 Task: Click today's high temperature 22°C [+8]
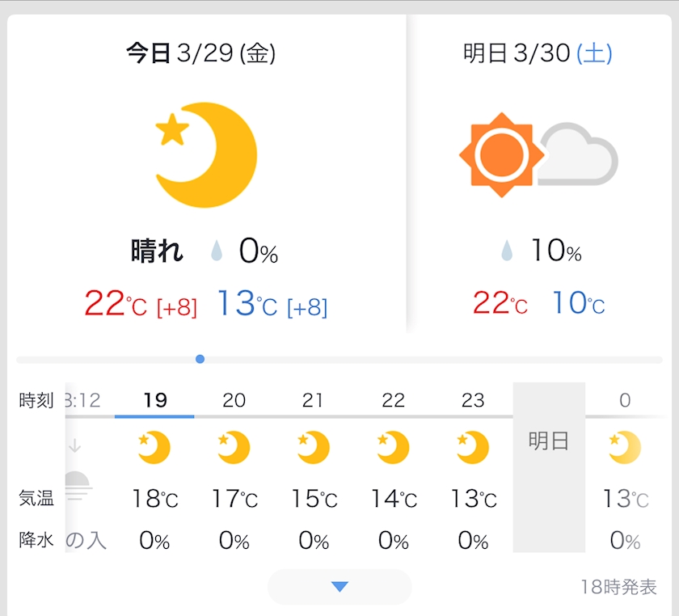141,303
